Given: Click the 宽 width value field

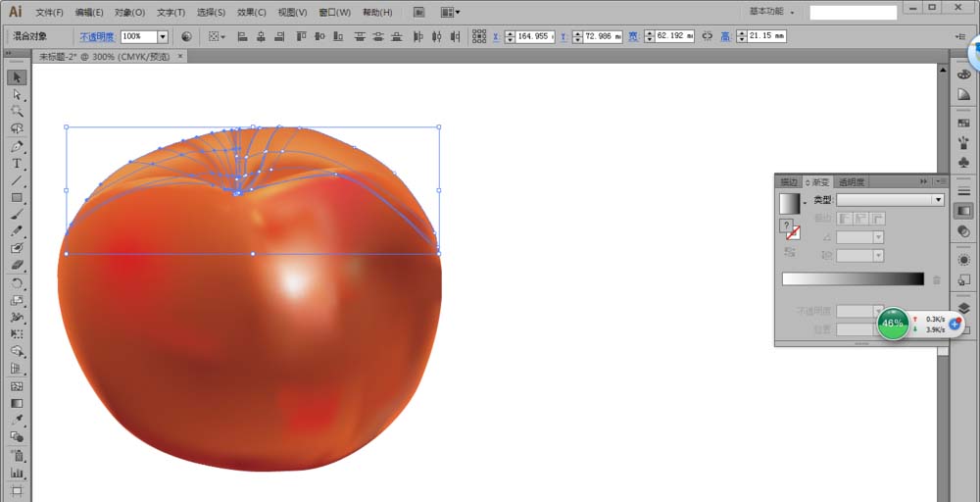Looking at the screenshot, I should pyautogui.click(x=674, y=36).
